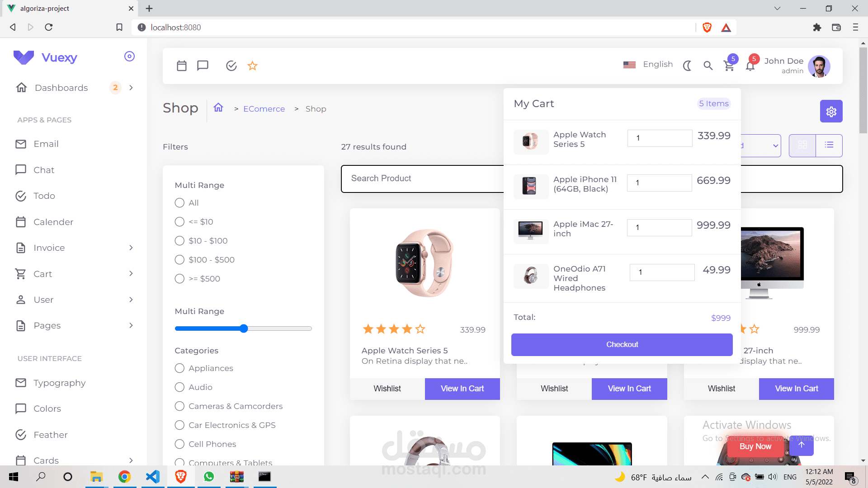Switch to list view layout icon
Image resolution: width=868 pixels, height=488 pixels.
coord(829,145)
